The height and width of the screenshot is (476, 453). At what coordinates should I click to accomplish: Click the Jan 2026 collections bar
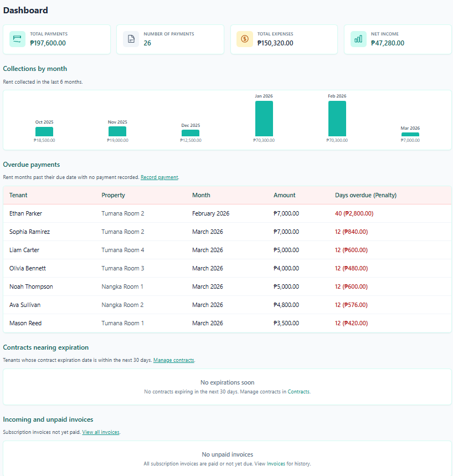tap(264, 119)
